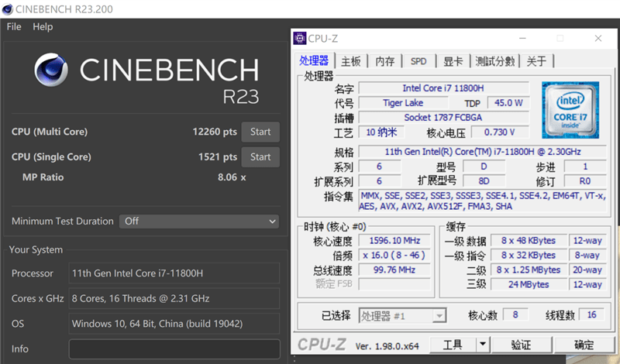620x364 pixels.
Task: Click the 二级 cache value '8 x 1.25 MBytes'
Action: pos(529,270)
